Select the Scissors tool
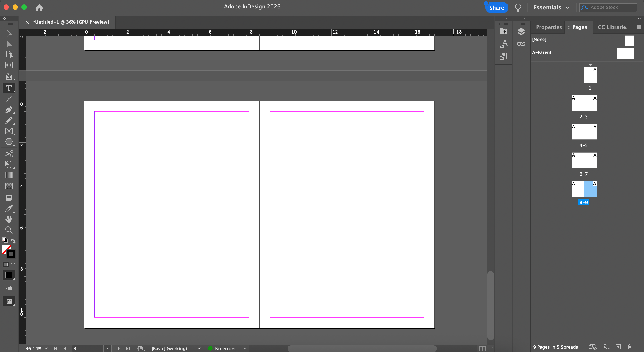This screenshot has height=352, width=644. point(9,153)
